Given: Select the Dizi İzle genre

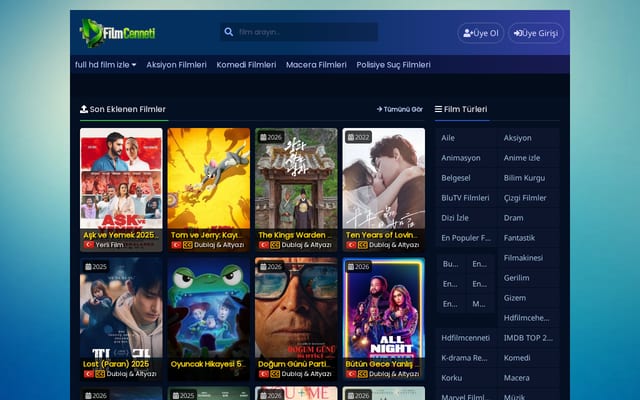Looking at the screenshot, I should point(466,218).
